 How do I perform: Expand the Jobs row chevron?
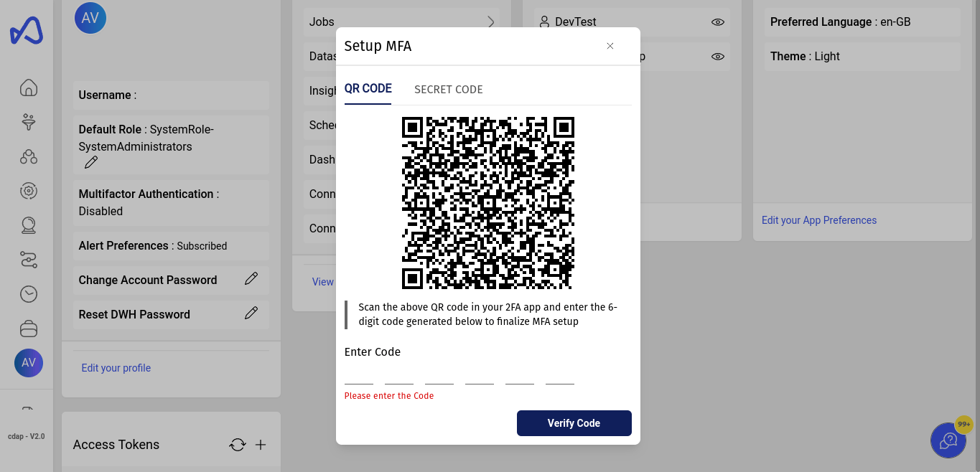491,22
